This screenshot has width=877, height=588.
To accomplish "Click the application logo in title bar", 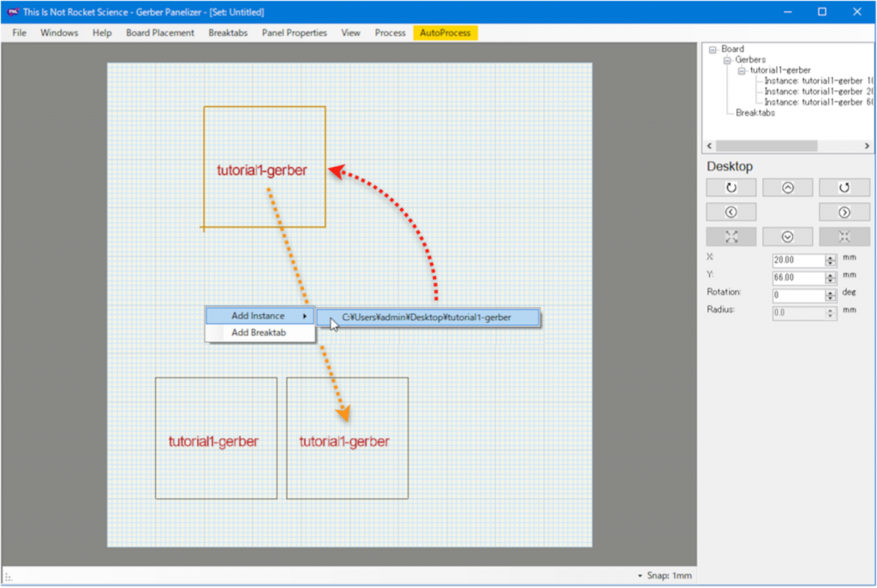I will click(x=13, y=12).
